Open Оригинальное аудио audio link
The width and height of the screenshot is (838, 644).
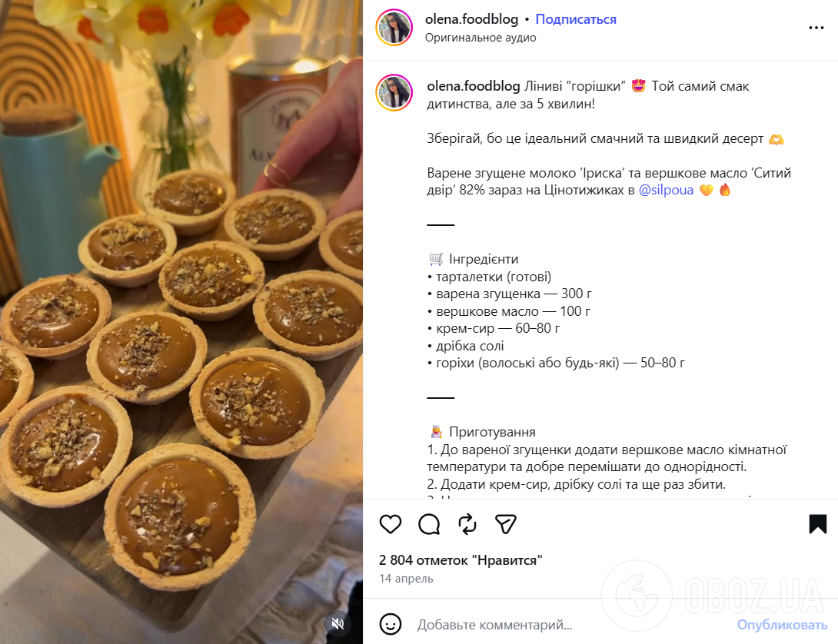pos(481,38)
